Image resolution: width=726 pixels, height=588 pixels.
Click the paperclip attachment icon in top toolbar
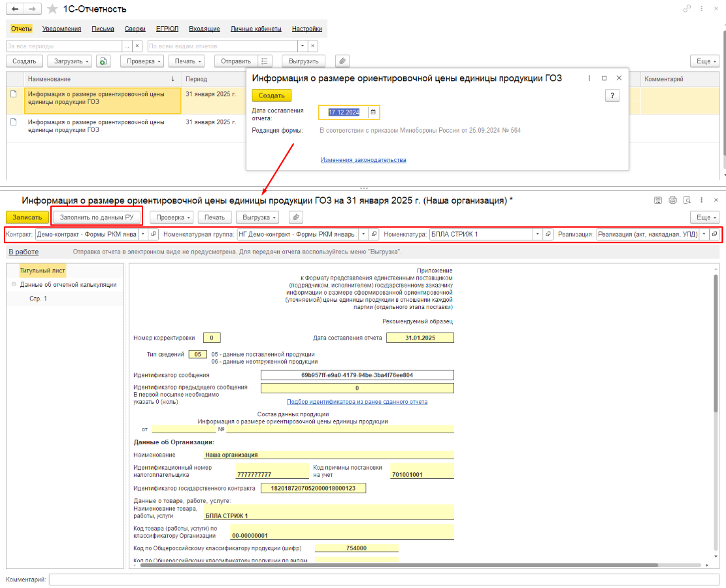pyautogui.click(x=342, y=61)
